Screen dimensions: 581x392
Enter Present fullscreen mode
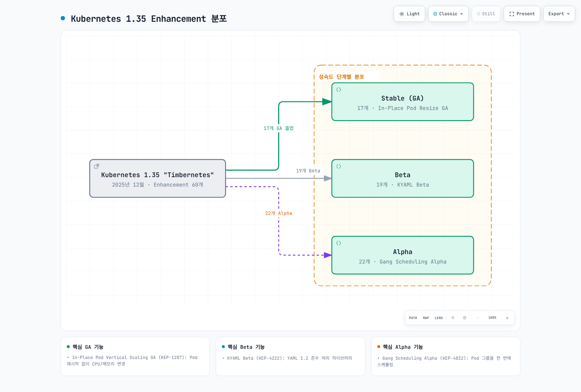tap(522, 14)
